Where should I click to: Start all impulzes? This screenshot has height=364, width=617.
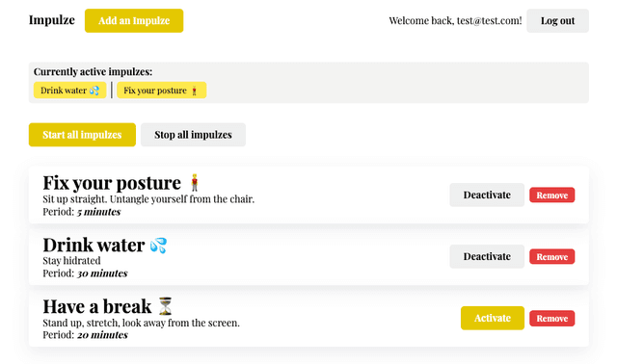point(82,135)
